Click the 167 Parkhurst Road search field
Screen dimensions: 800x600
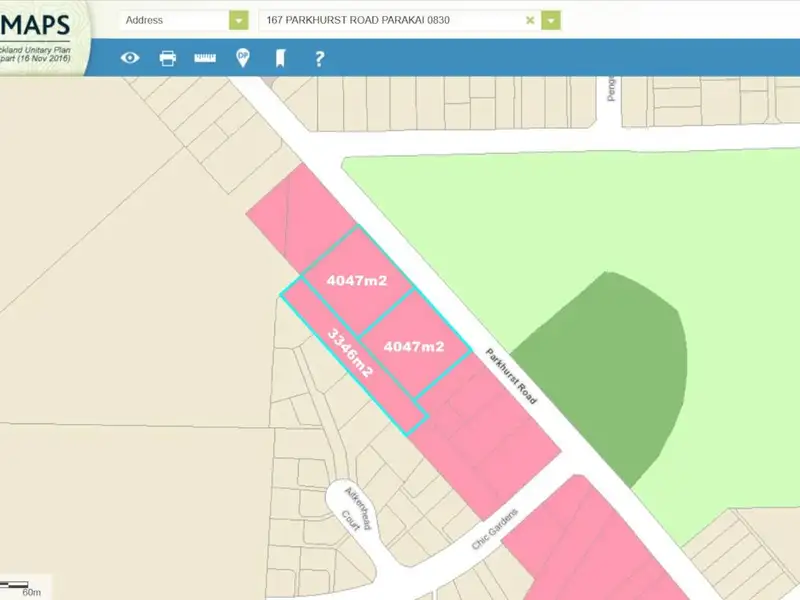tap(390, 20)
